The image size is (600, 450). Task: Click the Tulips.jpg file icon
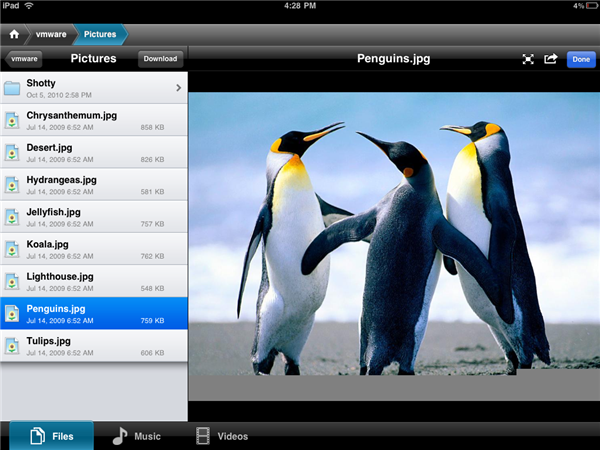(12, 345)
